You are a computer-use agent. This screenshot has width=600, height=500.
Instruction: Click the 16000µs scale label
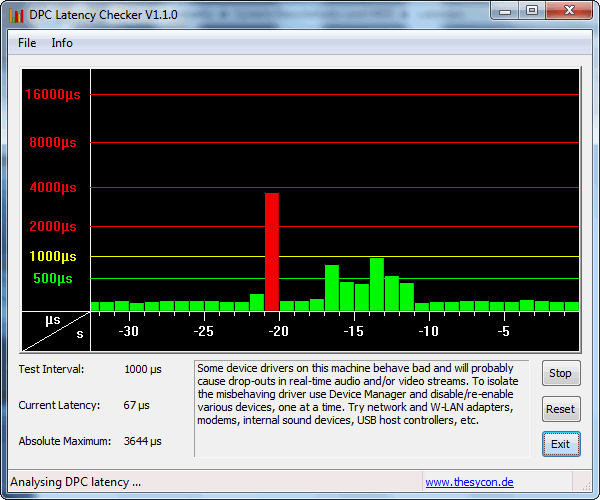[53, 94]
